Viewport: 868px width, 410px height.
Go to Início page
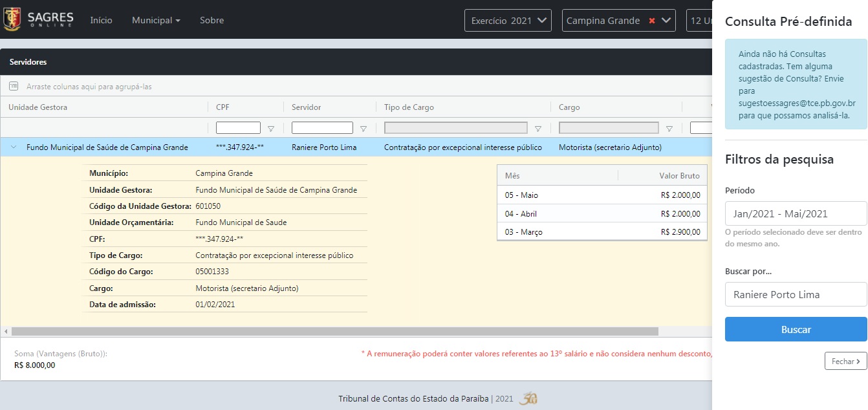click(102, 20)
